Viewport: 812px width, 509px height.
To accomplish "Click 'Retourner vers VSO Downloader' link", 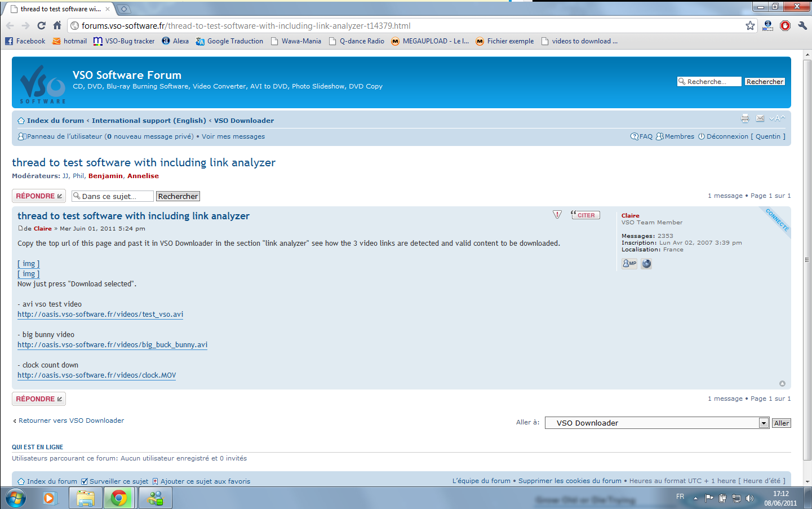I will click(x=71, y=421).
